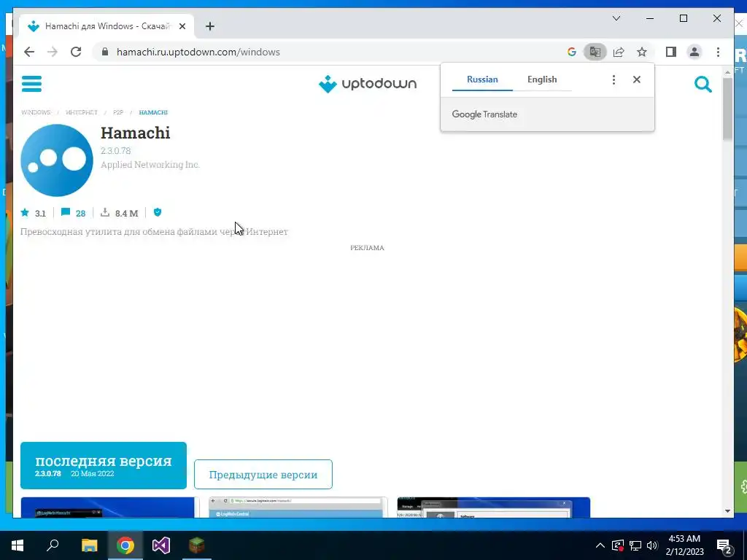Open the notification center
747x560 pixels.
(724, 545)
